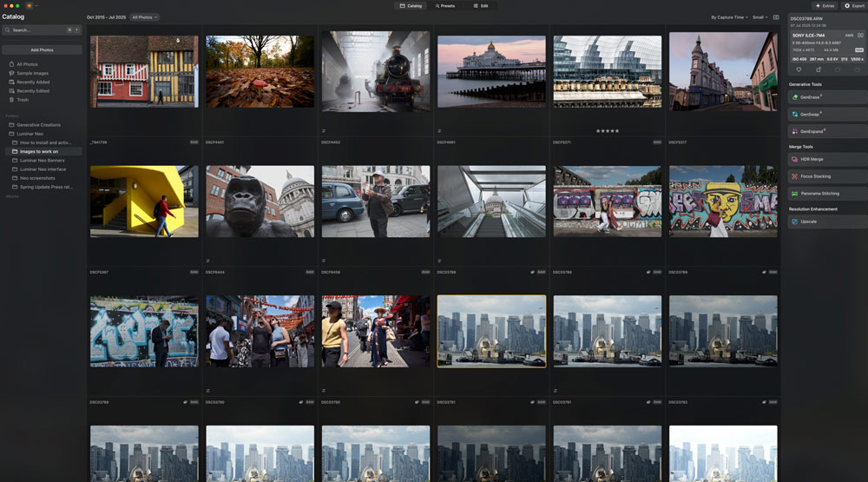Select All Photos in the sidebar
The image size is (868, 482).
tap(23, 64)
